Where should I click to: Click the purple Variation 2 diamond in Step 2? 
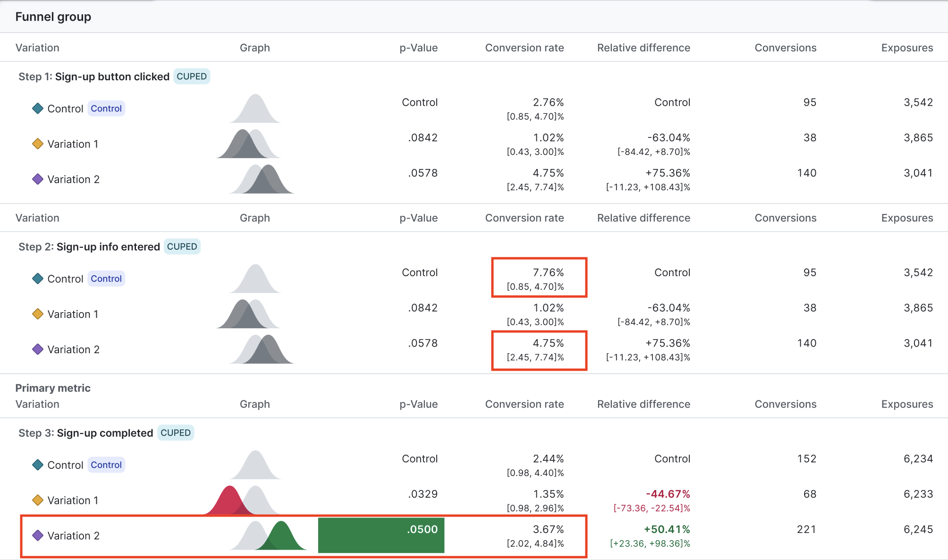tap(38, 349)
